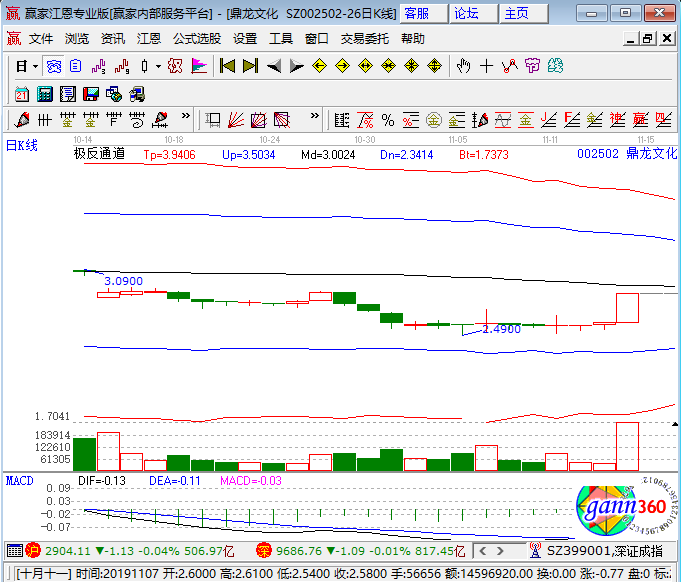Expand the candlestick type dropdown arrow
Image resolution: width=681 pixels, height=582 pixels.
pos(159,66)
